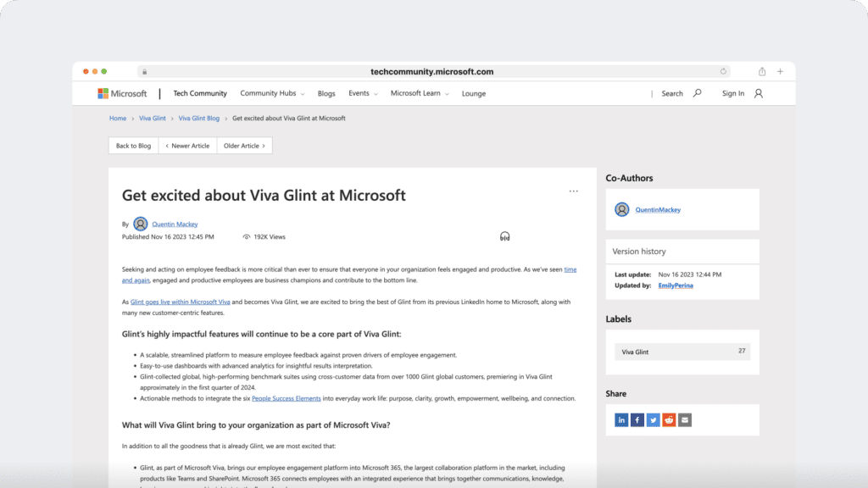Click the Back to Blog button
This screenshot has height=488, width=868.
click(x=132, y=145)
